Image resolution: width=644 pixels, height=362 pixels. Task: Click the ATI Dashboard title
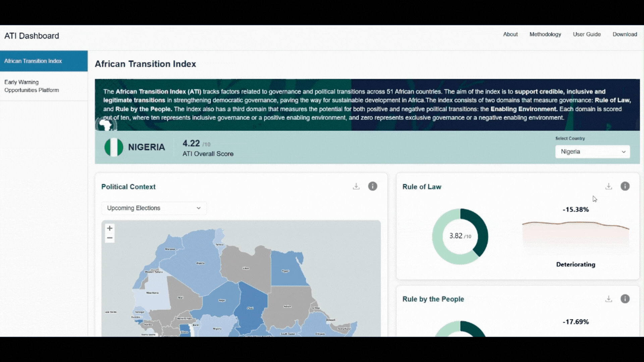[32, 36]
